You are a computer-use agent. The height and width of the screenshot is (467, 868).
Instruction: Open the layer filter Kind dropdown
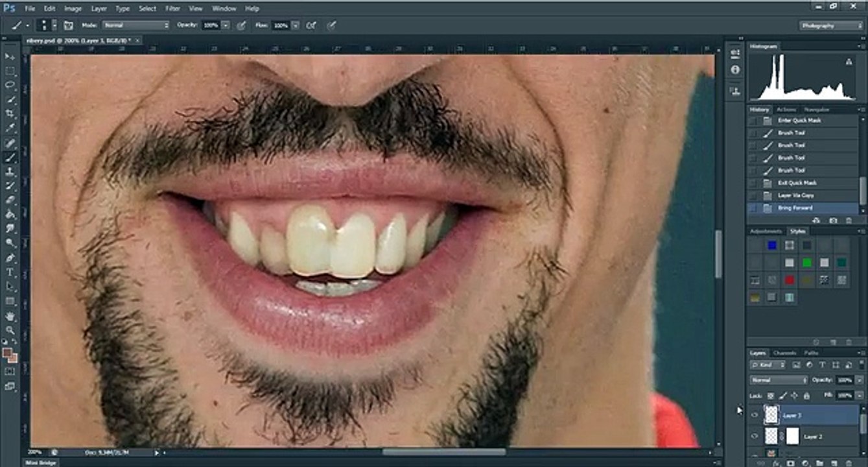(x=768, y=365)
